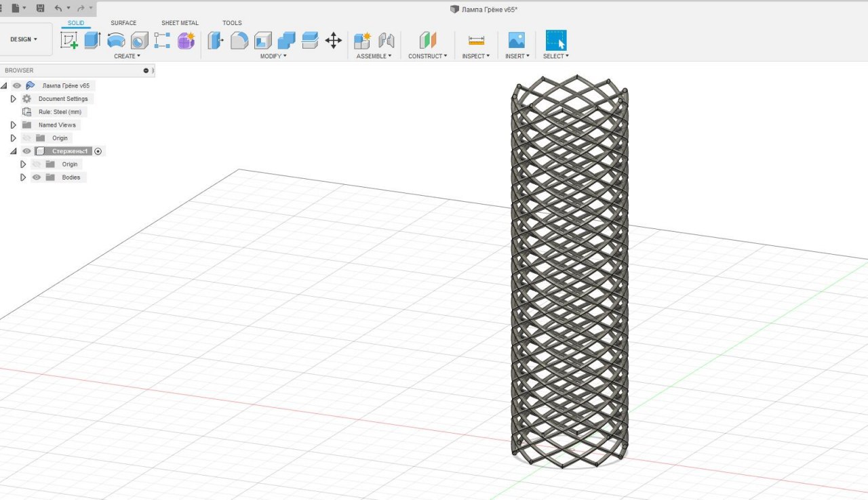868x500 pixels.
Task: Select the Стержень:1 tree item label
Action: (70, 151)
